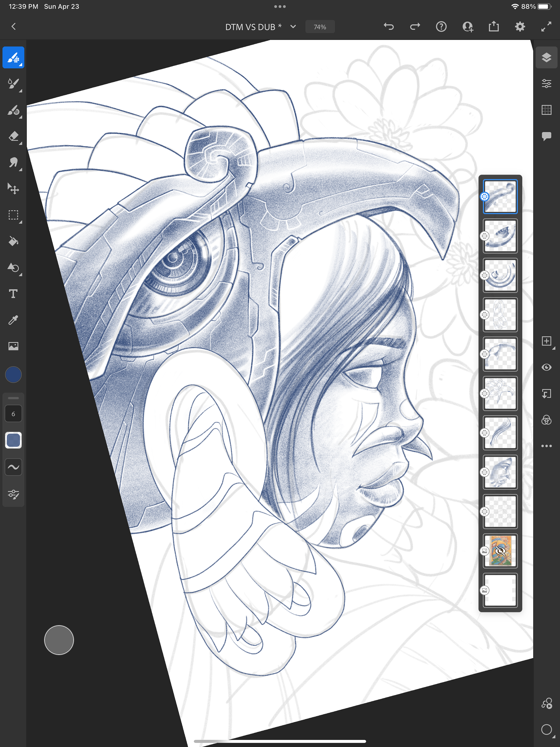Open the blue foreground color swatch
The height and width of the screenshot is (747, 560).
click(13, 375)
